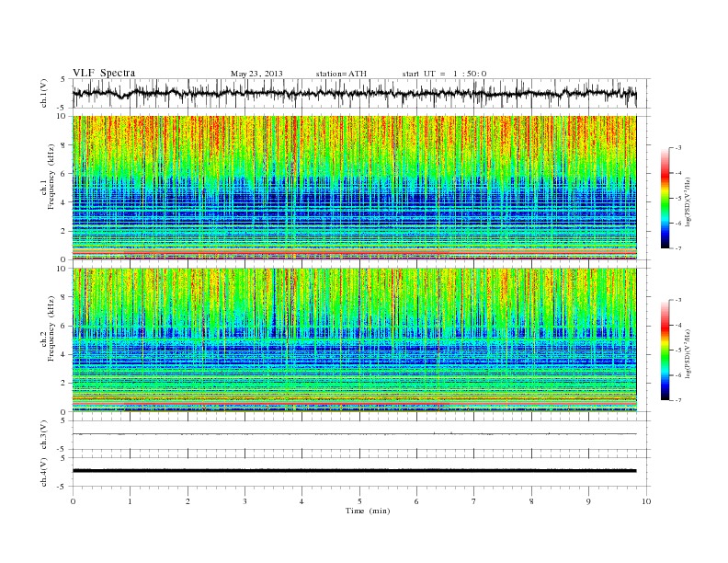This screenshot has height=563, width=728.
Task: Click the ch.2 Frequency (kHz) axis label
Action: click(x=47, y=329)
